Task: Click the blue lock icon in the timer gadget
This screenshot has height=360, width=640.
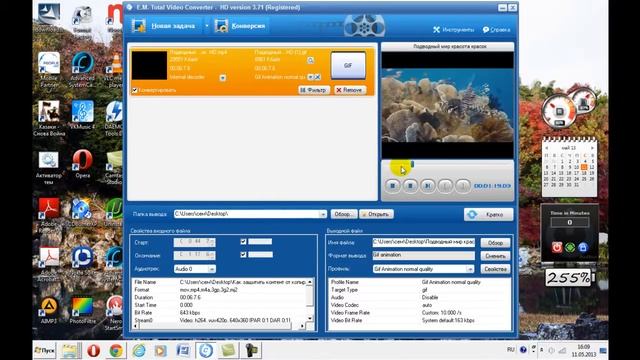Action: click(583, 247)
